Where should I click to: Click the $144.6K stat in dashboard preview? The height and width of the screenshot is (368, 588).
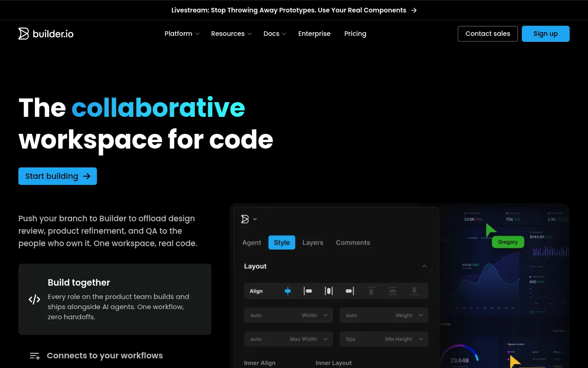pyautogui.click(x=537, y=236)
